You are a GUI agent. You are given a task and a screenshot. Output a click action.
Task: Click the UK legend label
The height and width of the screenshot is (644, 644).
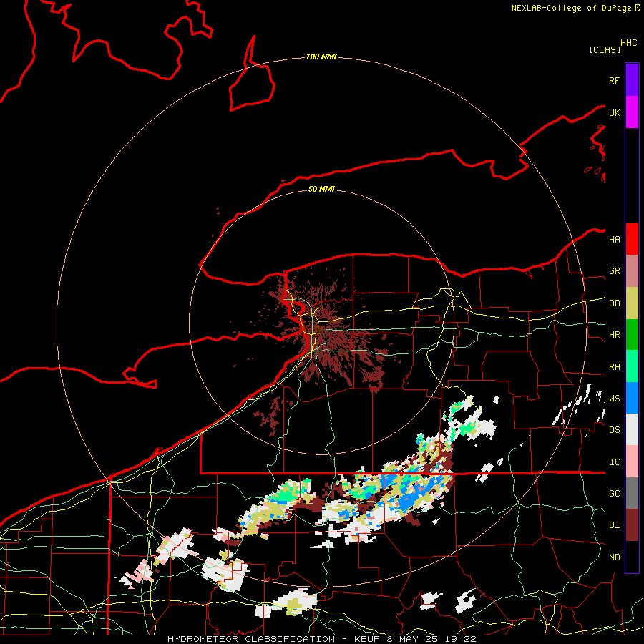pyautogui.click(x=614, y=112)
